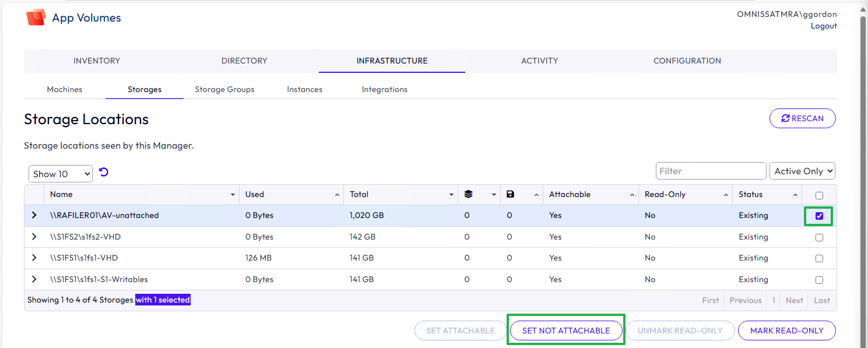Select the INFRASTRUCTURE tab
The height and width of the screenshot is (348, 868).
(392, 61)
